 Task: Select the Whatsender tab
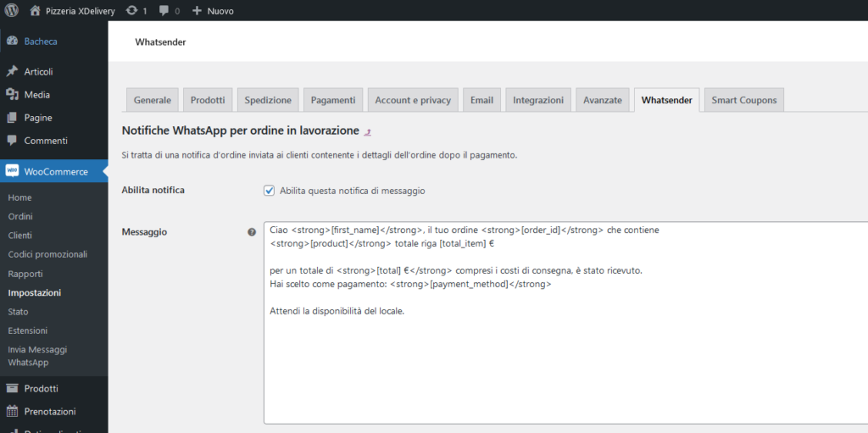(x=666, y=100)
